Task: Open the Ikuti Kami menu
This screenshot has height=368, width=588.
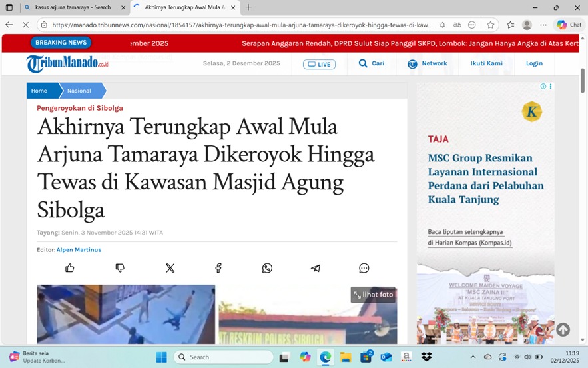Action: click(486, 63)
